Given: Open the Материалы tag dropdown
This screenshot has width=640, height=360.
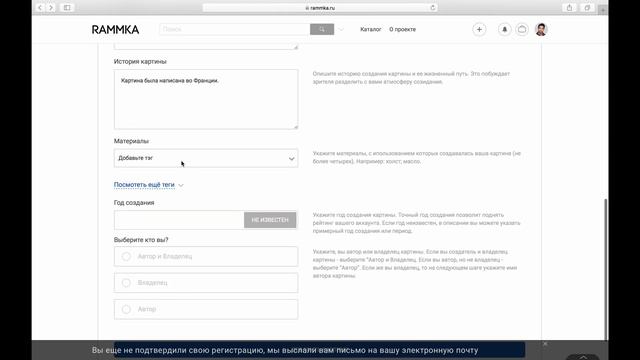Looking at the screenshot, I should [206, 158].
